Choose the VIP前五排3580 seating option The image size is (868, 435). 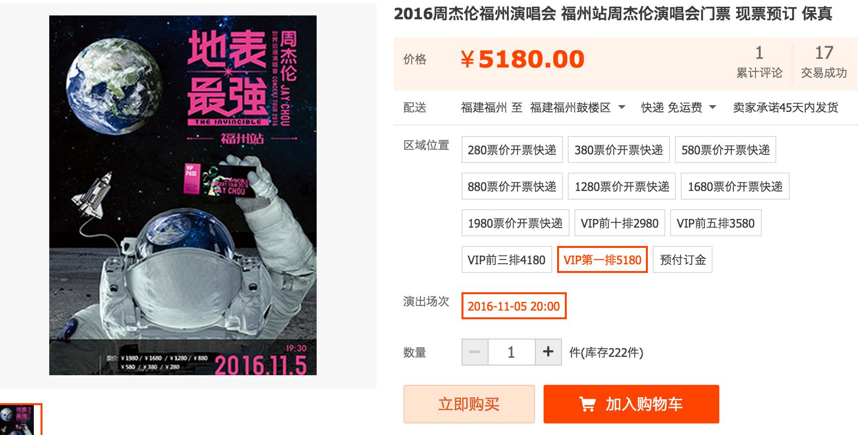pos(715,223)
